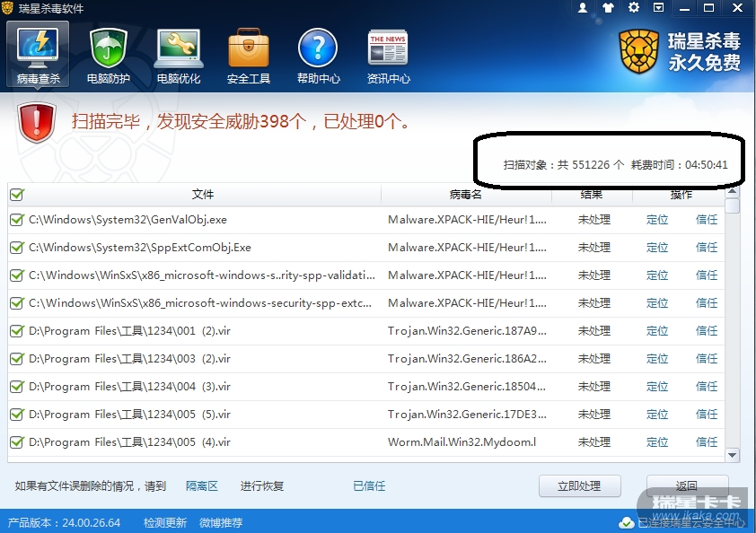Image resolution: width=756 pixels, height=533 pixels.
Task: Click 检测更新 in status bar
Action: pos(165,523)
